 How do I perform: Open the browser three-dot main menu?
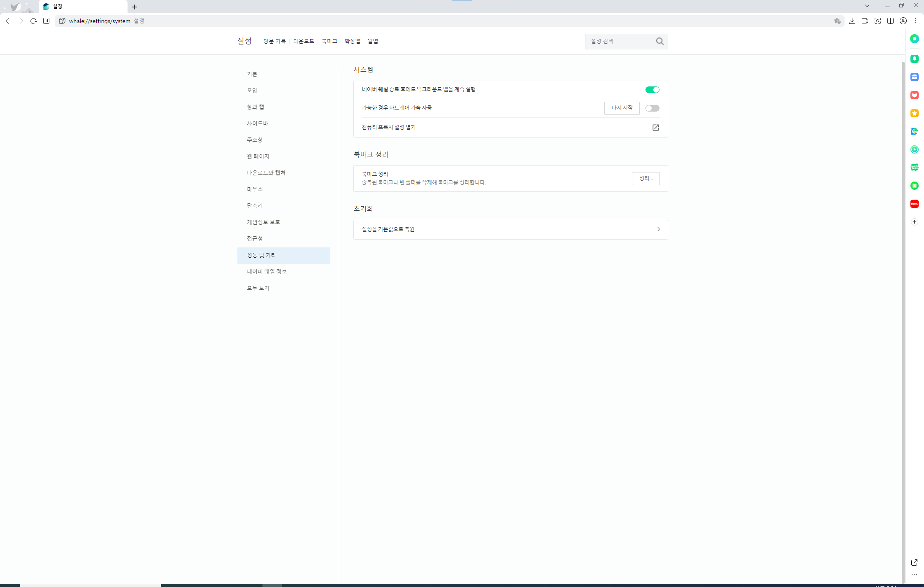(x=916, y=21)
